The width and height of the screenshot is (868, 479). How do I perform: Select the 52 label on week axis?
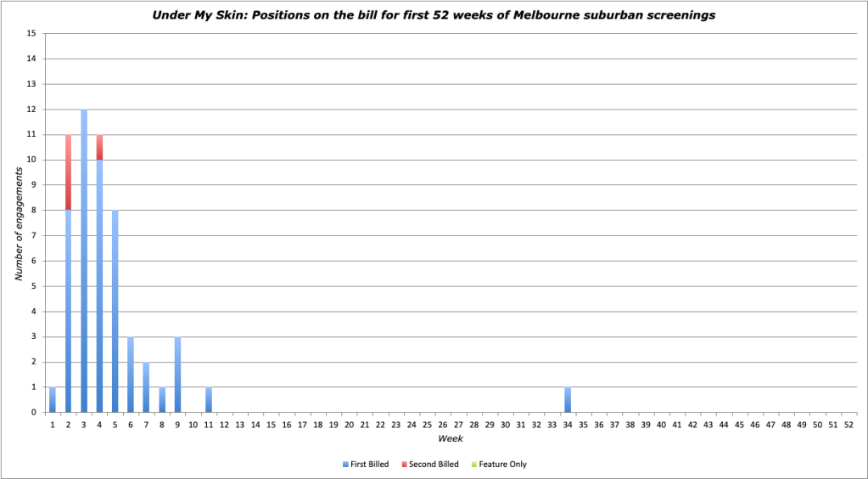847,425
